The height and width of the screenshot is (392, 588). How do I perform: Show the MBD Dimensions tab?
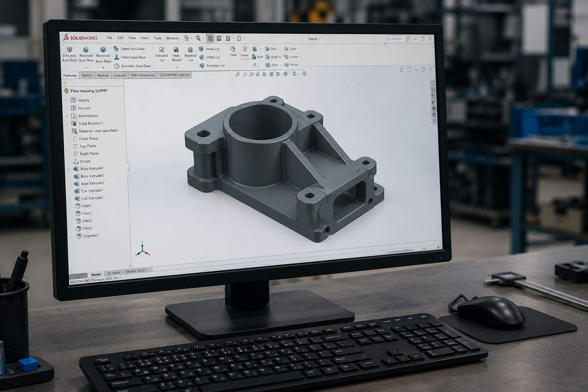click(143, 75)
